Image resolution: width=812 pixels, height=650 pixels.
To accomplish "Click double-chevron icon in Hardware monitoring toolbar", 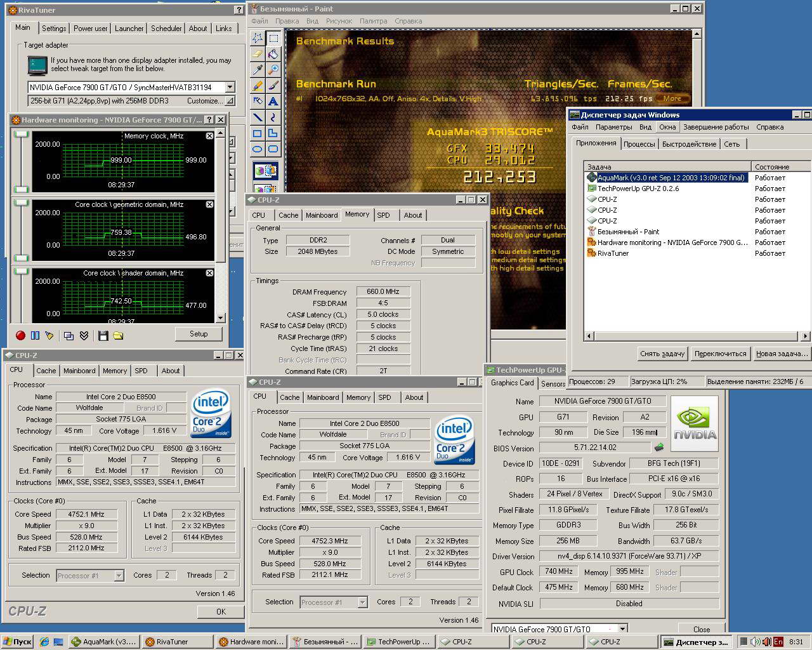I will 84,335.
